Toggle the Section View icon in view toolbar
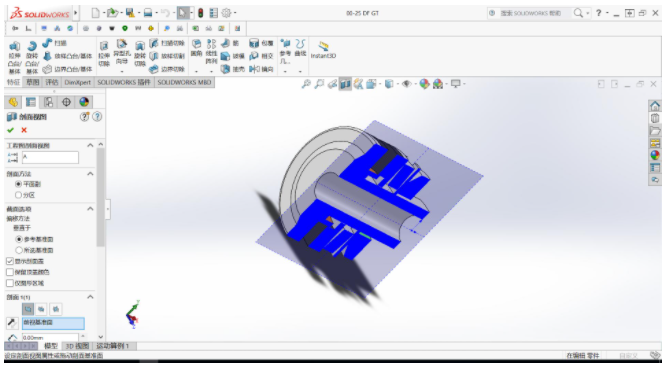Viewport: 664px width, 370px height. pos(345,84)
